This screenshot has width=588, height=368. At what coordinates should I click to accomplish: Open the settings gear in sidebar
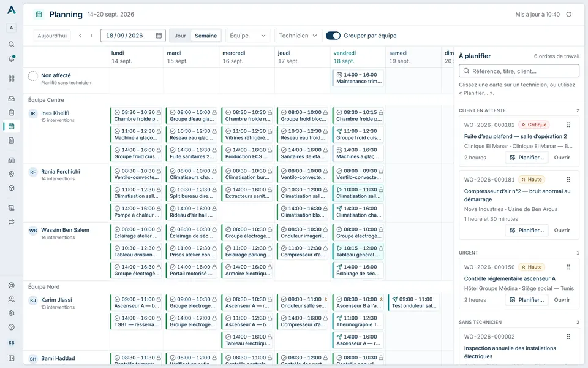point(11,313)
